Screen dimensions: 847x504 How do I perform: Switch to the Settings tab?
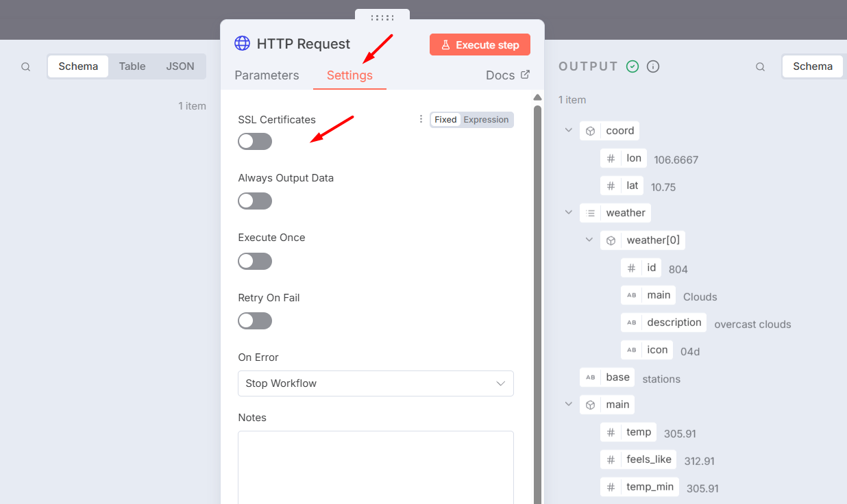[349, 75]
